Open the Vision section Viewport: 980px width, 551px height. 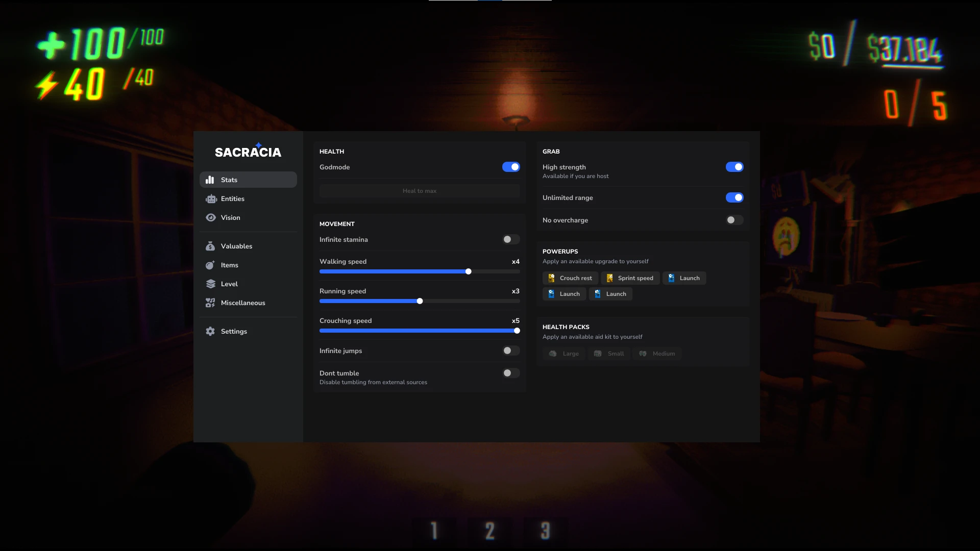(x=230, y=217)
